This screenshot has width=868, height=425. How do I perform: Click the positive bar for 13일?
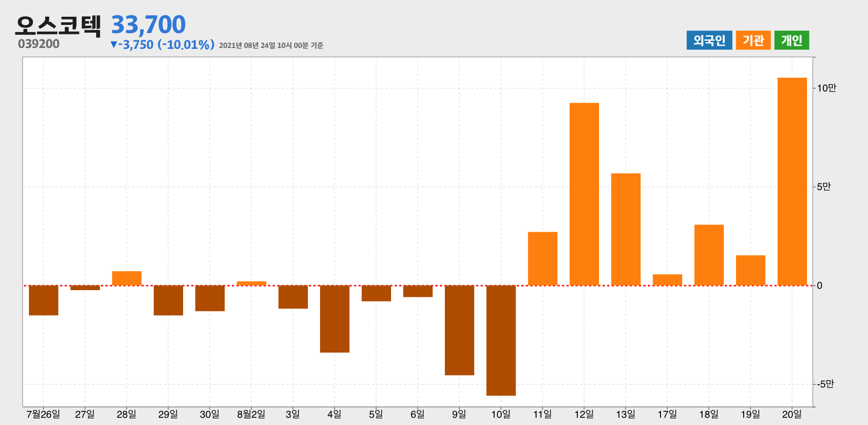coord(626,229)
